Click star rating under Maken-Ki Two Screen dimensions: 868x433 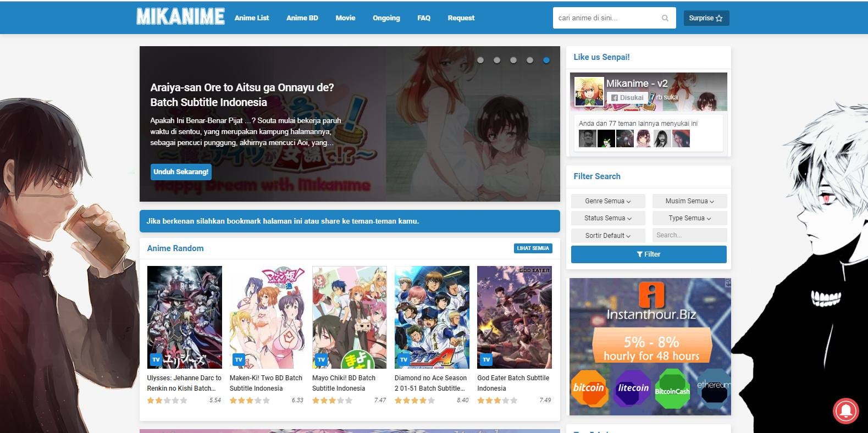250,401
